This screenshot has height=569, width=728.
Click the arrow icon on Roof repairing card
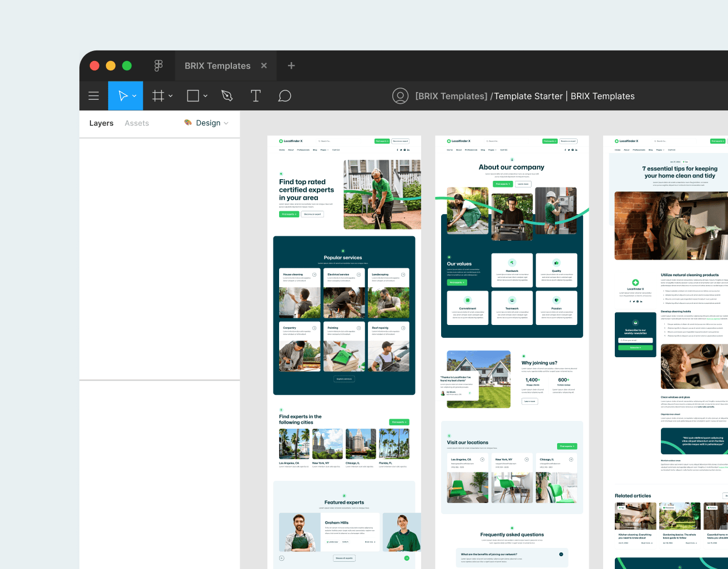coord(403,328)
